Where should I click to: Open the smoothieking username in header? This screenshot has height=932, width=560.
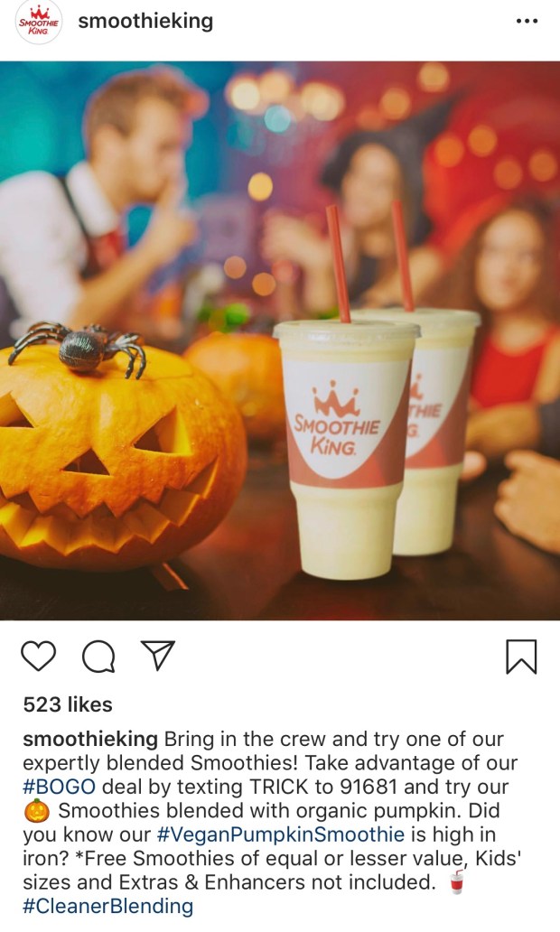click(x=145, y=21)
